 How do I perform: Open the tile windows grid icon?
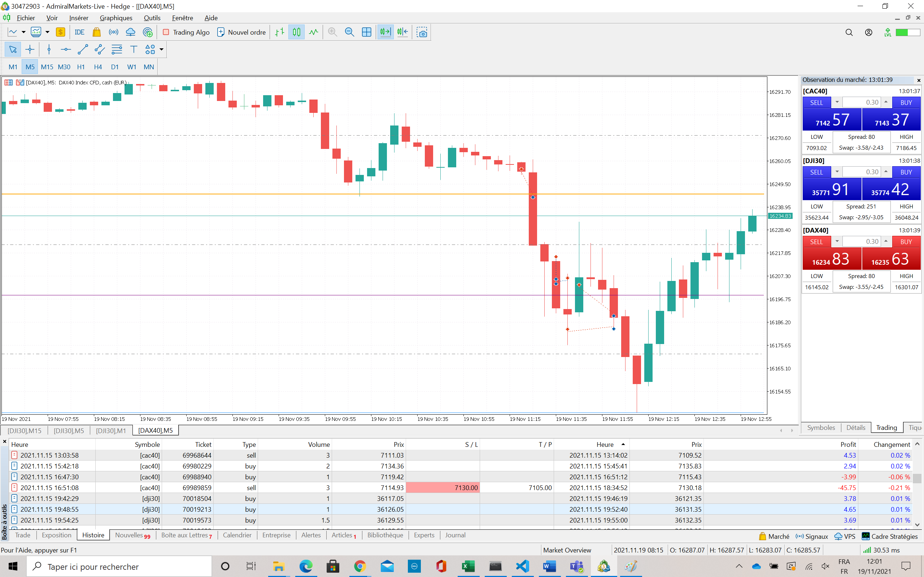pyautogui.click(x=367, y=32)
